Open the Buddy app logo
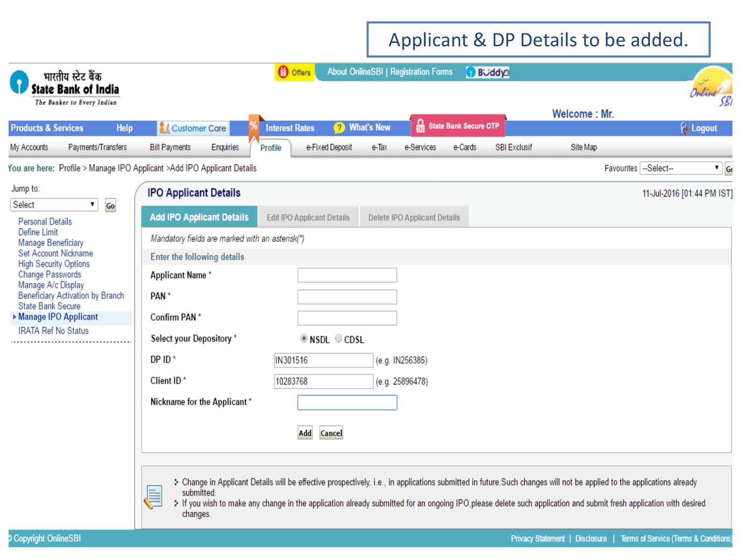This screenshot has height=560, width=747. point(487,72)
